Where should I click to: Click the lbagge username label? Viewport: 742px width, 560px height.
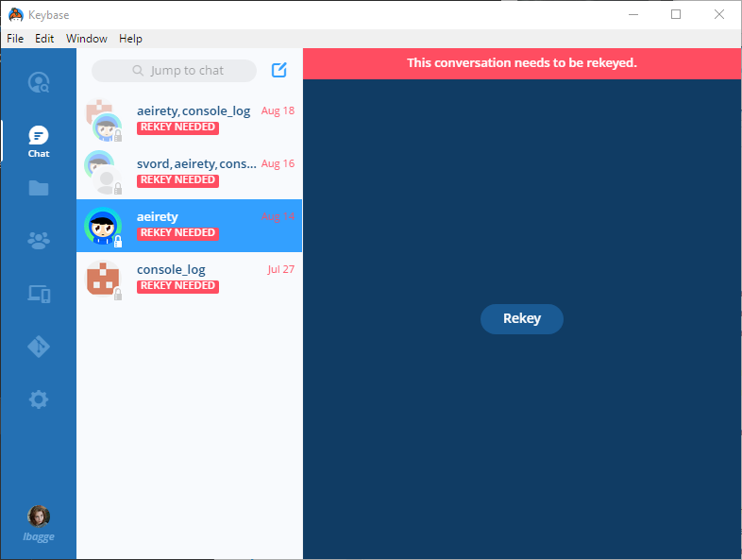click(39, 536)
